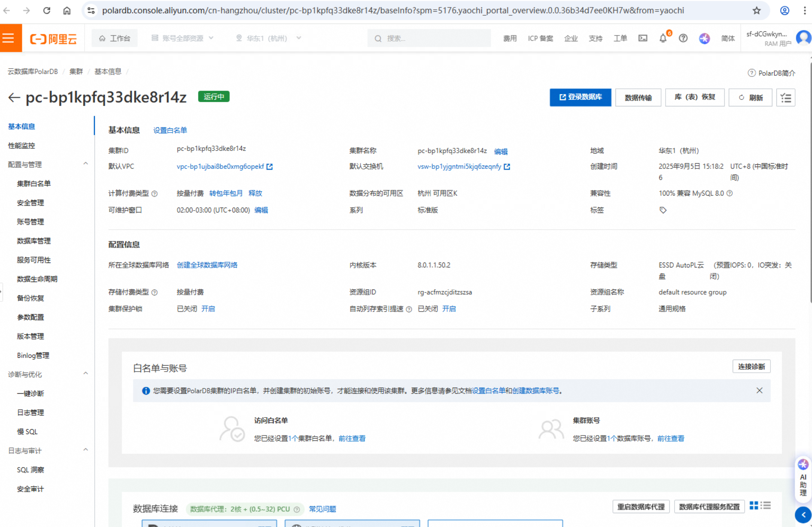Click 编辑 for the maintenance window
The height and width of the screenshot is (527, 812).
pyautogui.click(x=261, y=210)
